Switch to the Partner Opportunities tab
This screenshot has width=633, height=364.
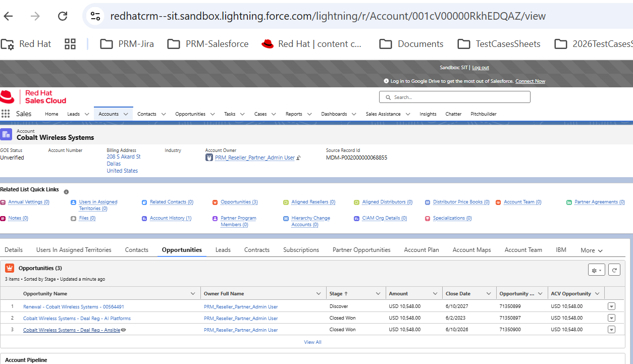361,250
